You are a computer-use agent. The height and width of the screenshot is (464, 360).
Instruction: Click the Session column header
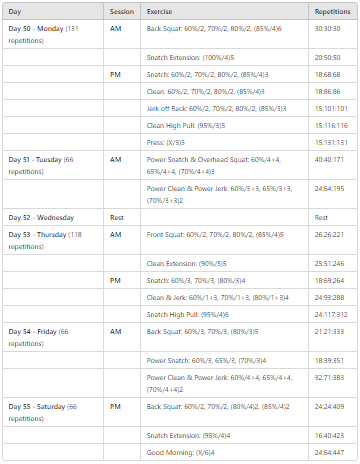point(122,11)
